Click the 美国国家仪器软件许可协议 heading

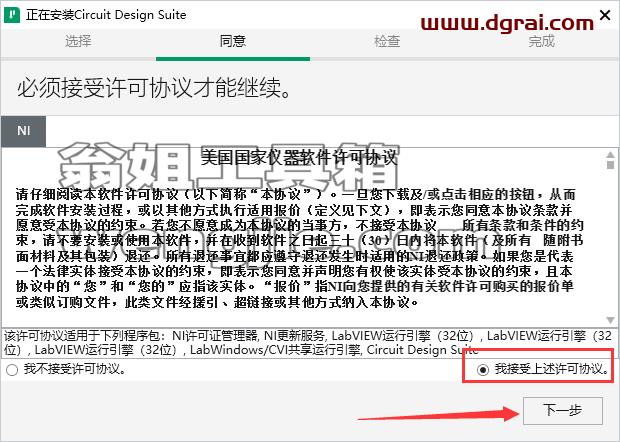(x=299, y=157)
